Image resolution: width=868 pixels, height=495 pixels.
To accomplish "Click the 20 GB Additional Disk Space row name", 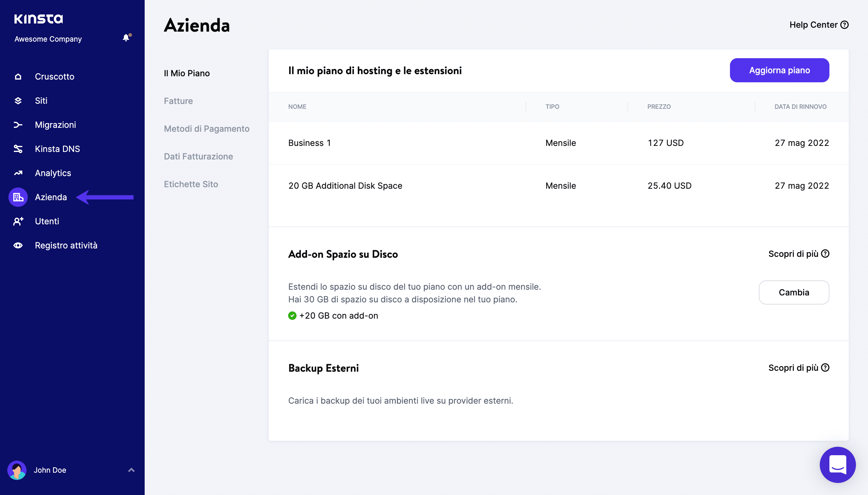I will pos(345,186).
